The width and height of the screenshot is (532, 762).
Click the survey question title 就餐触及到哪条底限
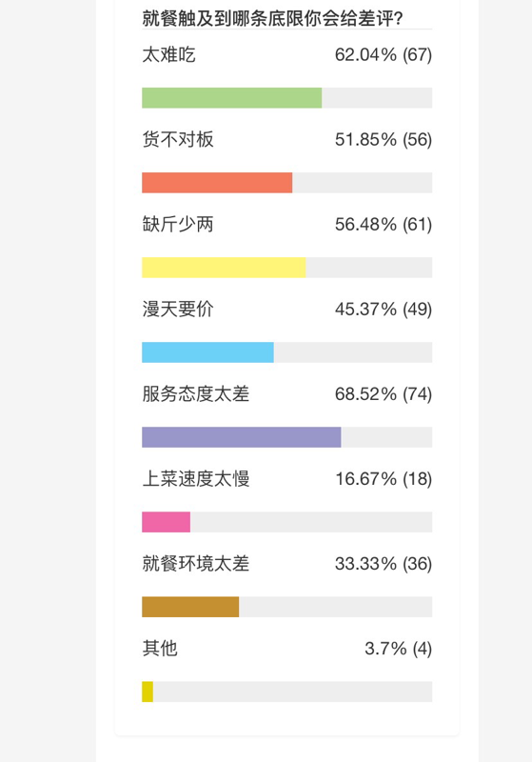[x=272, y=18]
